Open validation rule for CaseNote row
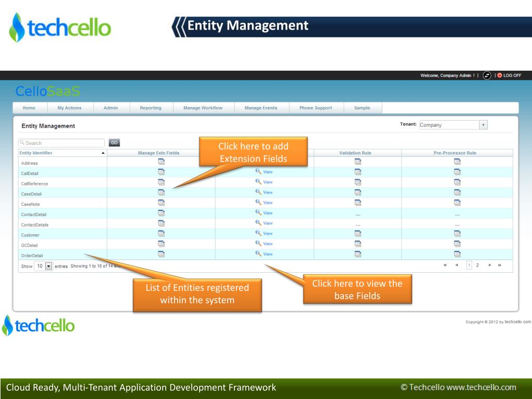 click(357, 203)
